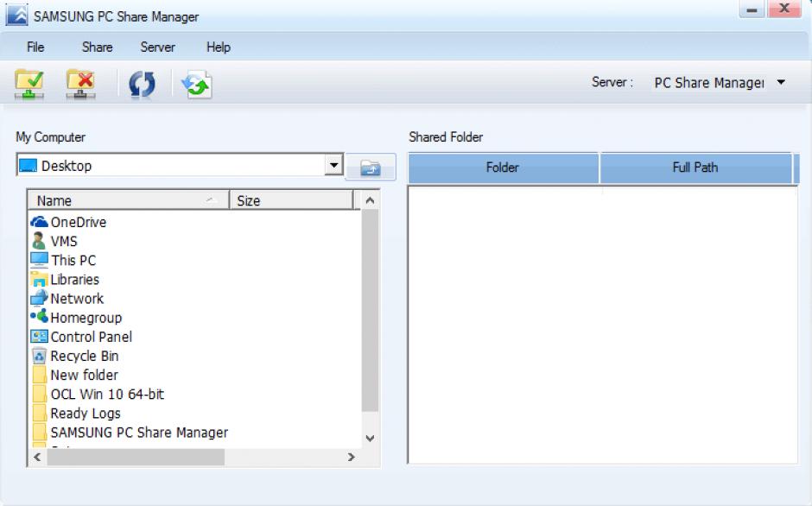This screenshot has width=812, height=506.
Task: Click the Share Folder toolbar icon with green check
Action: 29,84
